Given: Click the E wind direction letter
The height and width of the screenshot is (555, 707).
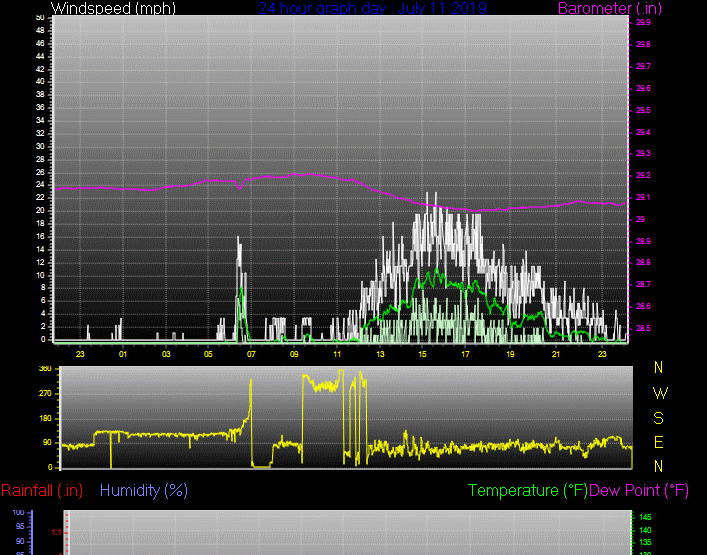Looking at the screenshot, I should 659,441.
